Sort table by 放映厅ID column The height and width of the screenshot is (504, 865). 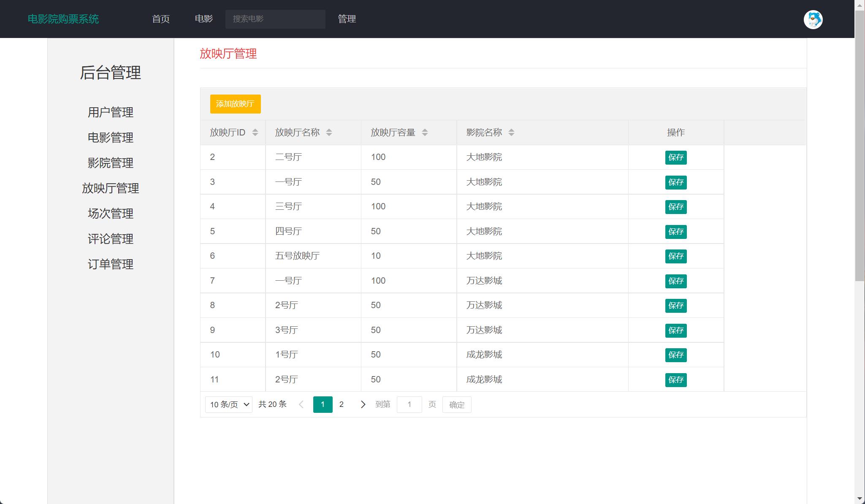pos(255,132)
